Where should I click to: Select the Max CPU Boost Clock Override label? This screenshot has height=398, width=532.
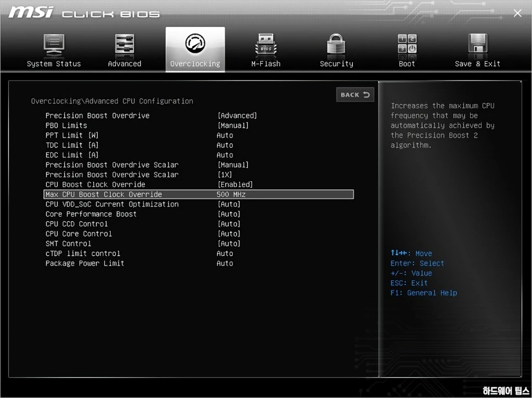(x=104, y=194)
